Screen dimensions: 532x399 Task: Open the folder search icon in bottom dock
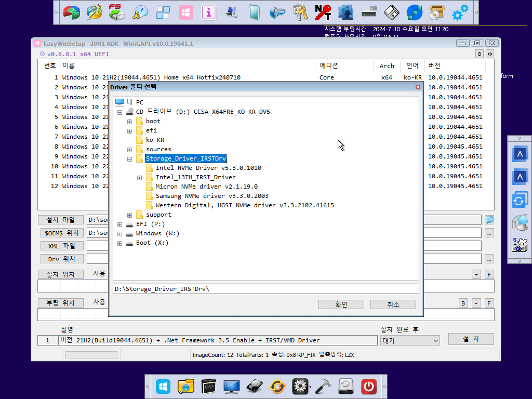[x=186, y=387]
